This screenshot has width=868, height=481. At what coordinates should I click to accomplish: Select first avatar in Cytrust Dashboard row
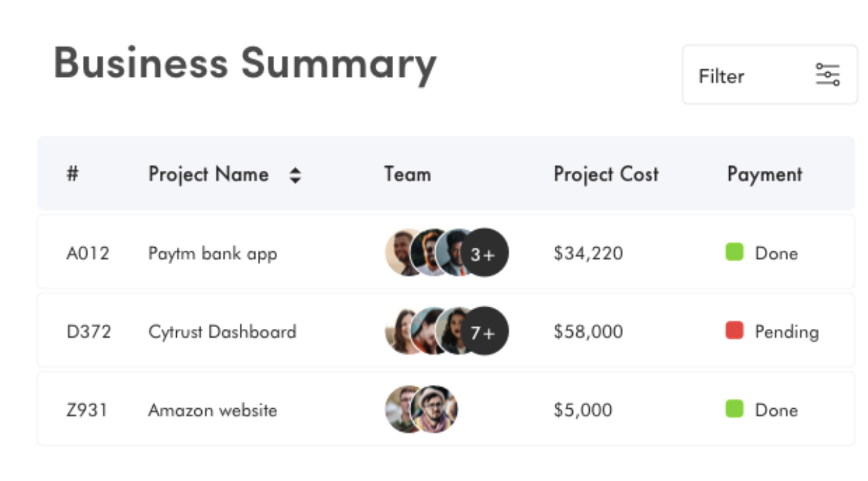point(399,331)
